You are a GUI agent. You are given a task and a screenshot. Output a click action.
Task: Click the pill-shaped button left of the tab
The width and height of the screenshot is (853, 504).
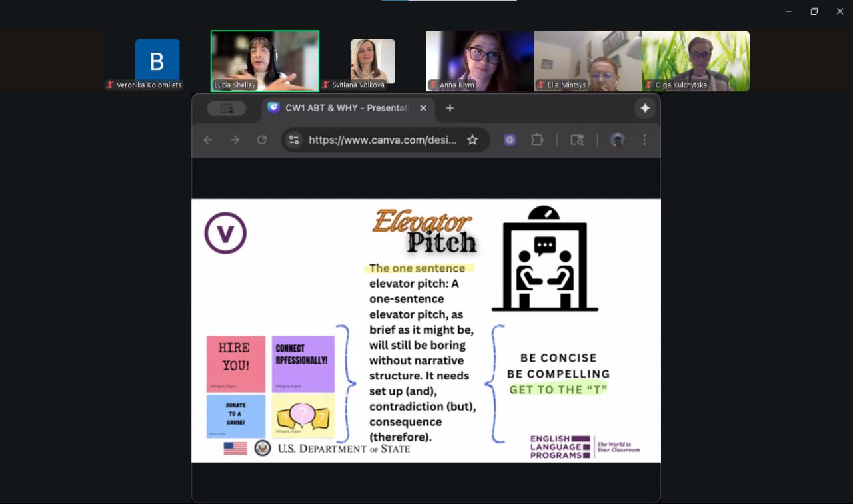click(x=227, y=108)
